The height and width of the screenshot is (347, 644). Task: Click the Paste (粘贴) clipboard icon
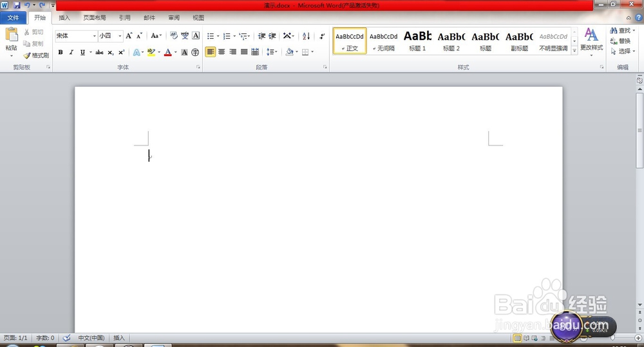[x=12, y=35]
